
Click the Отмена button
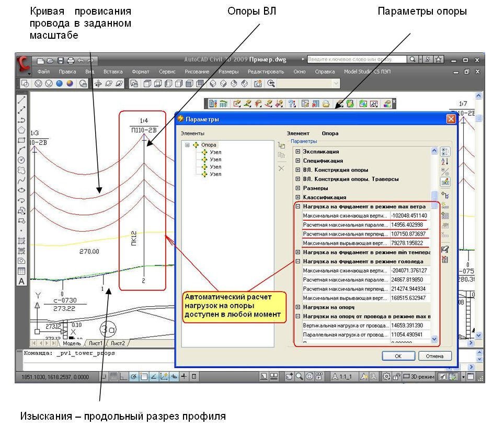tap(434, 356)
